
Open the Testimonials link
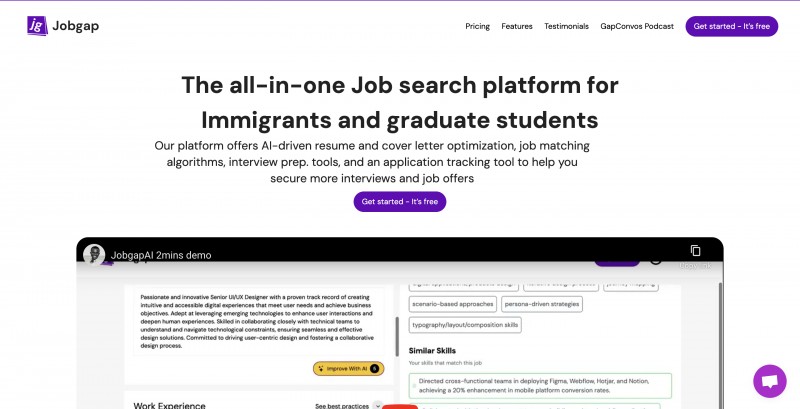[x=566, y=26]
